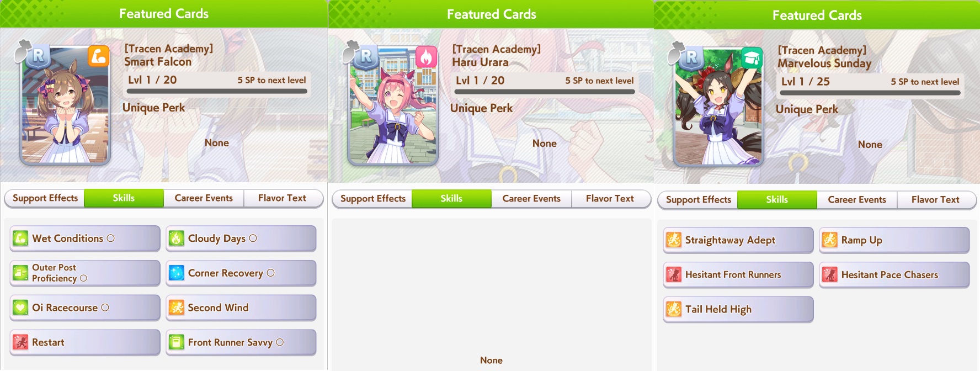Screen dimensions: 980x371
Task: Click the Straightaway Adept skill icon
Action: (674, 240)
